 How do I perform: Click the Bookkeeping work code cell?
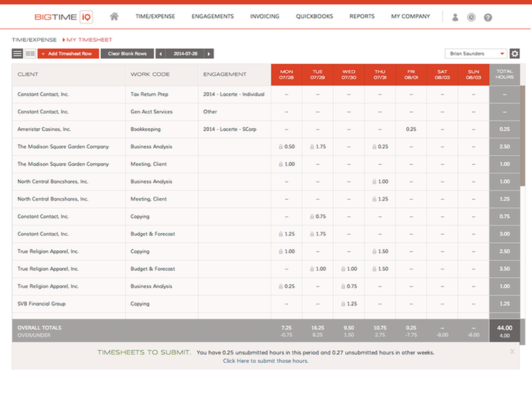click(162, 129)
